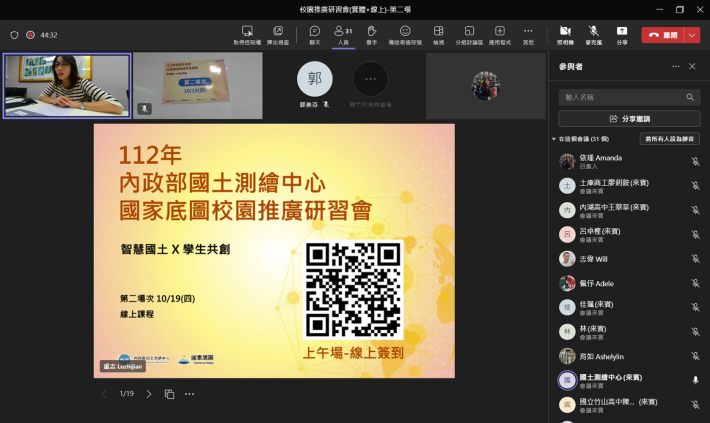Image resolution: width=710 pixels, height=423 pixels.
Task: Click the shield security icon near timer
Action: click(14, 35)
